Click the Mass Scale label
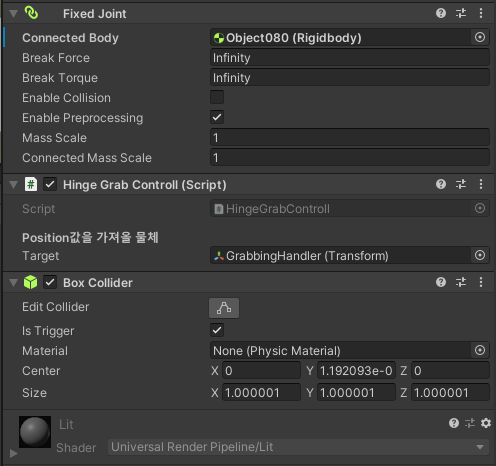This screenshot has width=496, height=466. click(54, 138)
